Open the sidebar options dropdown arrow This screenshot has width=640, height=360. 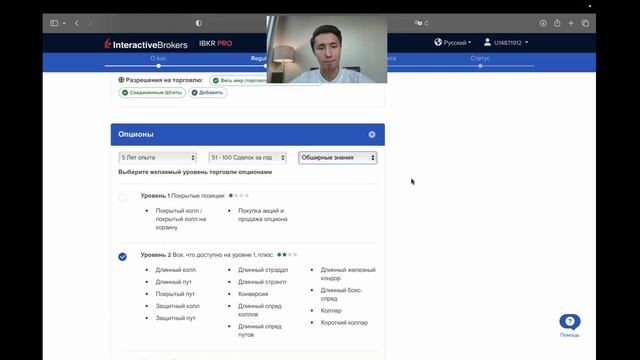pos(64,24)
